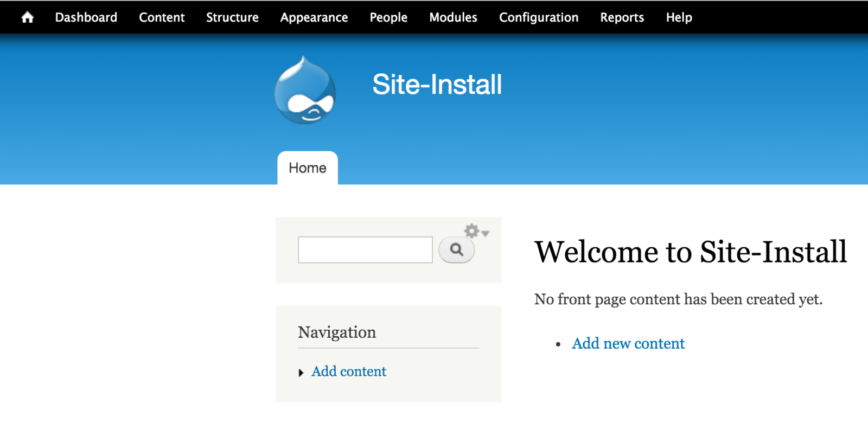Click Add content in Navigation block
Image resolution: width=868 pixels, height=436 pixels.
click(349, 371)
